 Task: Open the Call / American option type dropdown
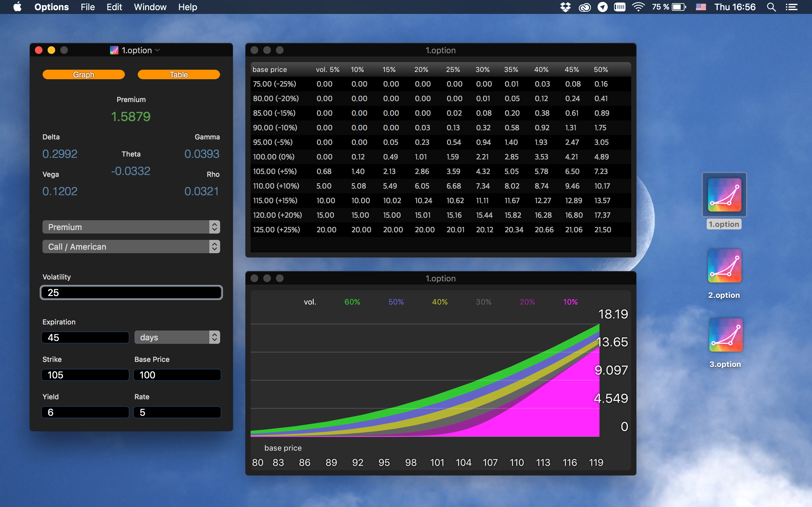(x=131, y=247)
